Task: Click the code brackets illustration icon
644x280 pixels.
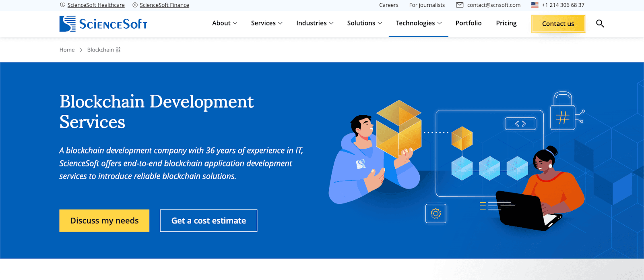Action: (520, 124)
